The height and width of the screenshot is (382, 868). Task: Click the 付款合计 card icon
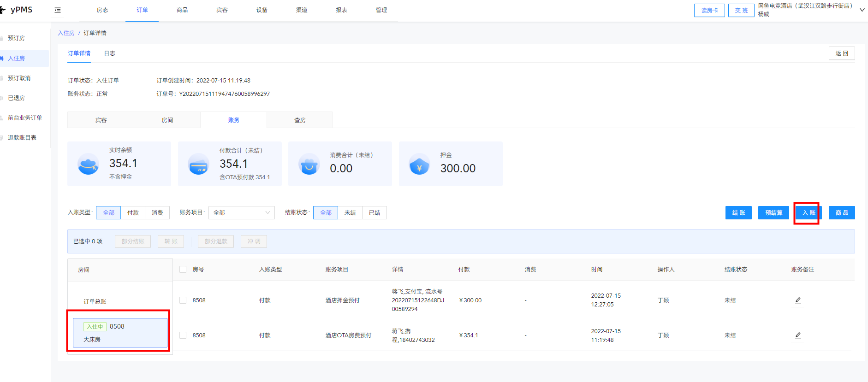point(199,164)
